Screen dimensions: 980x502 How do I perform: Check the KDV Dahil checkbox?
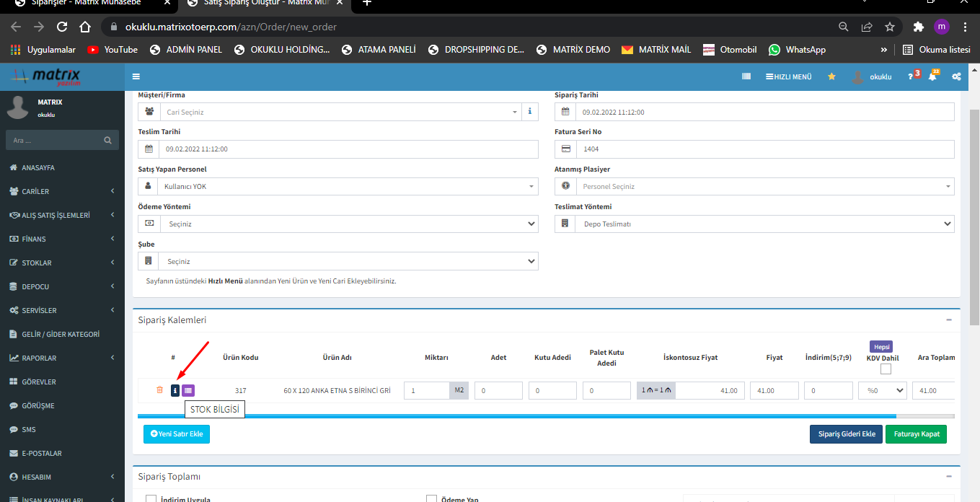click(x=886, y=369)
